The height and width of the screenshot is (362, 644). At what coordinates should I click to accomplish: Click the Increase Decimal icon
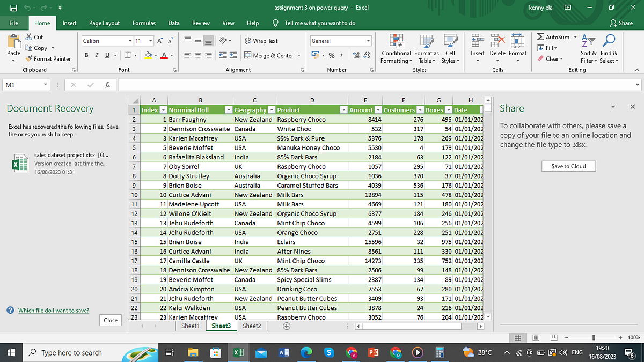355,55
